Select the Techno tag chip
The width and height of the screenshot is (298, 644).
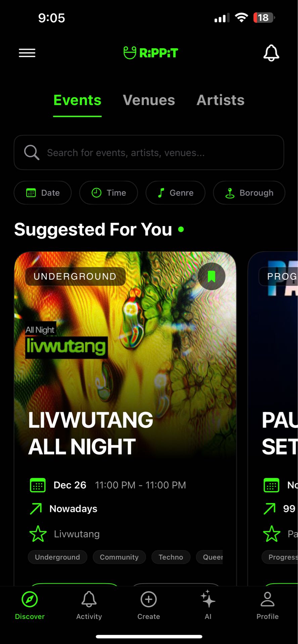tap(171, 557)
